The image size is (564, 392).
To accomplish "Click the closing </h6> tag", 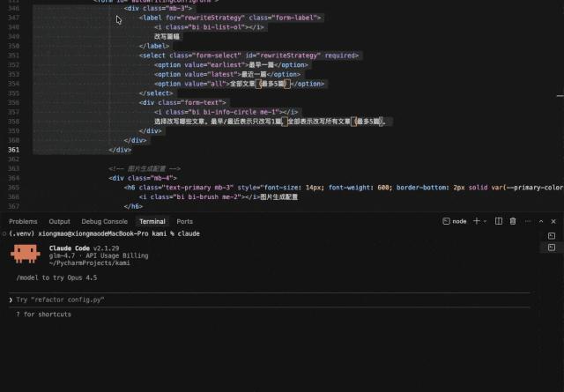I will tap(133, 206).
